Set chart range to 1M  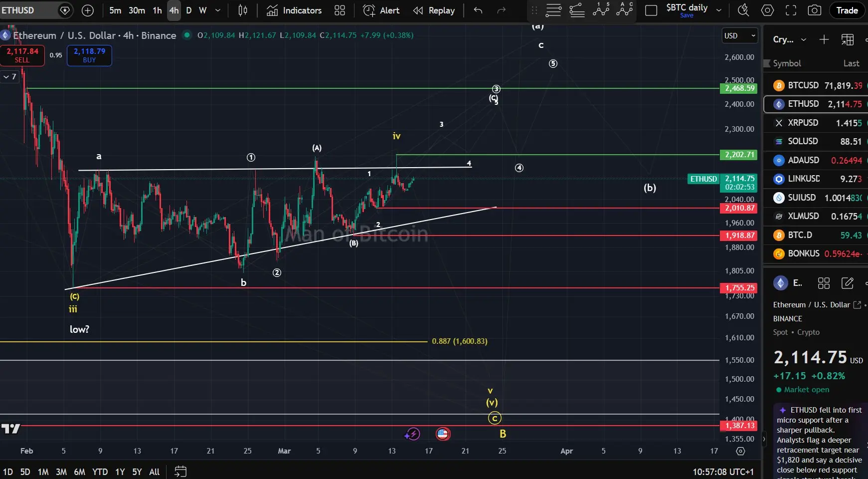click(x=43, y=472)
